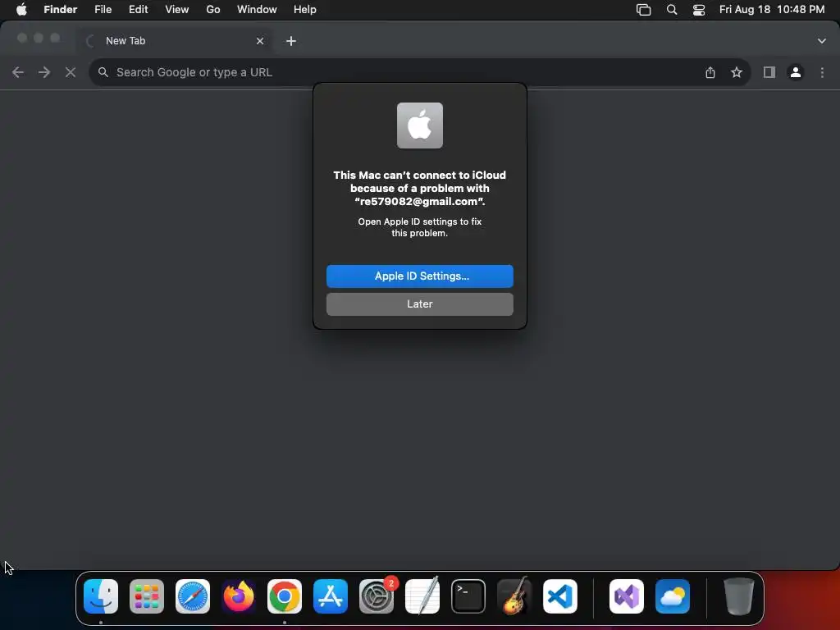This screenshot has height=630, width=840.
Task: Open the File menu
Action: click(103, 10)
